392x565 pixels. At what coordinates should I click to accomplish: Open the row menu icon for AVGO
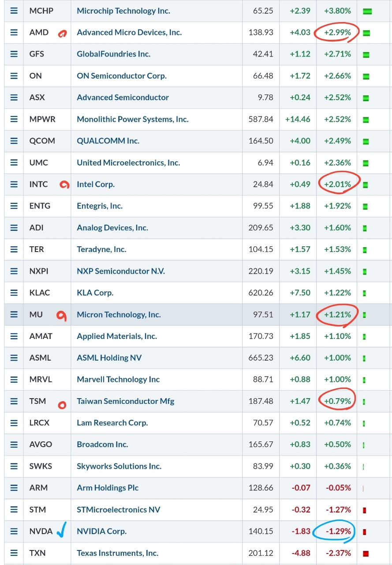(14, 444)
